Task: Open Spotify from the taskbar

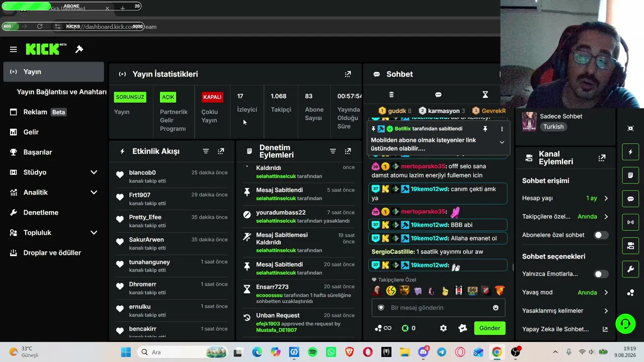Action: pyautogui.click(x=312, y=352)
